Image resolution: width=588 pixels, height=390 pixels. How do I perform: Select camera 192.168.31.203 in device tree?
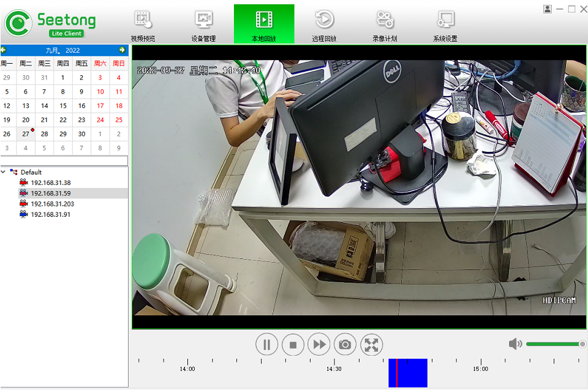coord(52,204)
